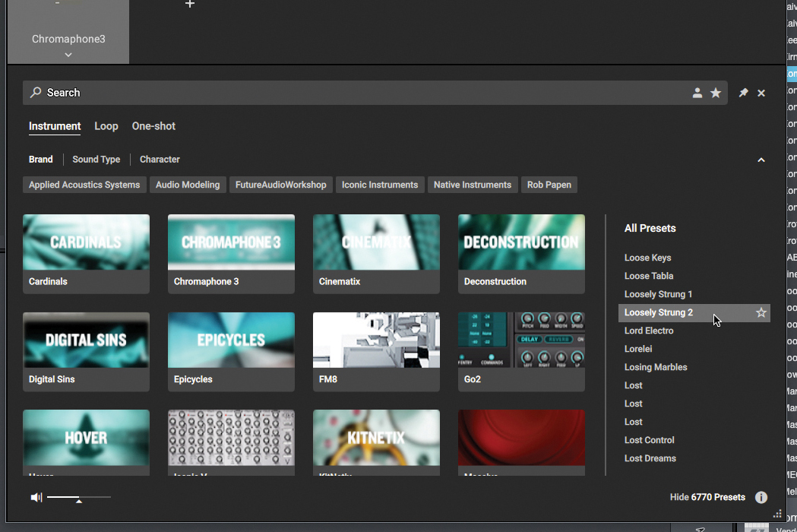
Task: Switch to the Loop tab
Action: [x=106, y=126]
